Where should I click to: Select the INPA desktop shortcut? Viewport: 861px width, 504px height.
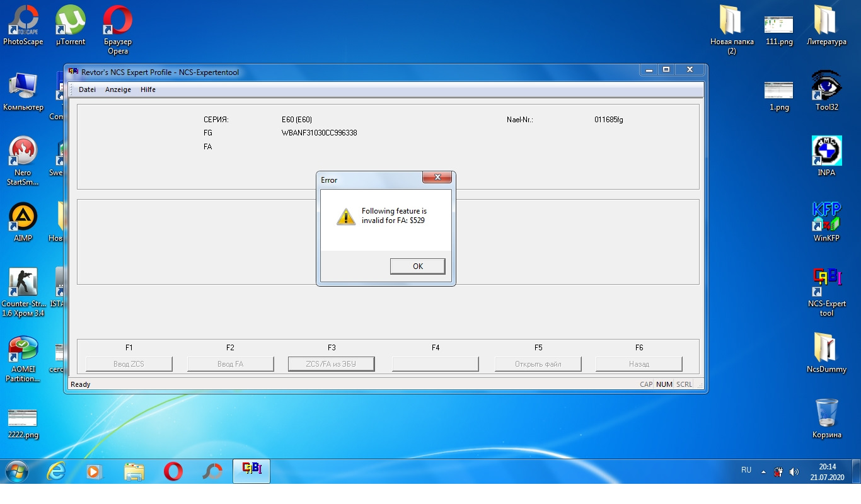(826, 156)
